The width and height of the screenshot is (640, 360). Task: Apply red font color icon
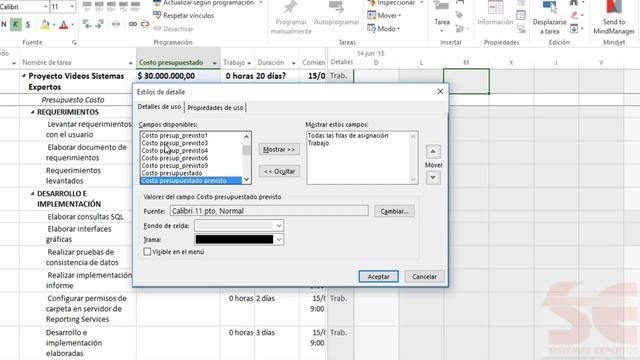(x=64, y=25)
